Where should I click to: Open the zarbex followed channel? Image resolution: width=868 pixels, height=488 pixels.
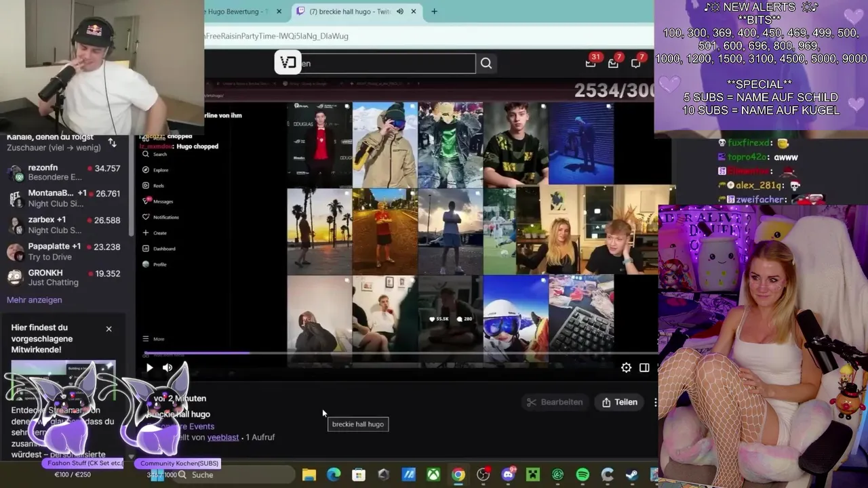[63, 225]
